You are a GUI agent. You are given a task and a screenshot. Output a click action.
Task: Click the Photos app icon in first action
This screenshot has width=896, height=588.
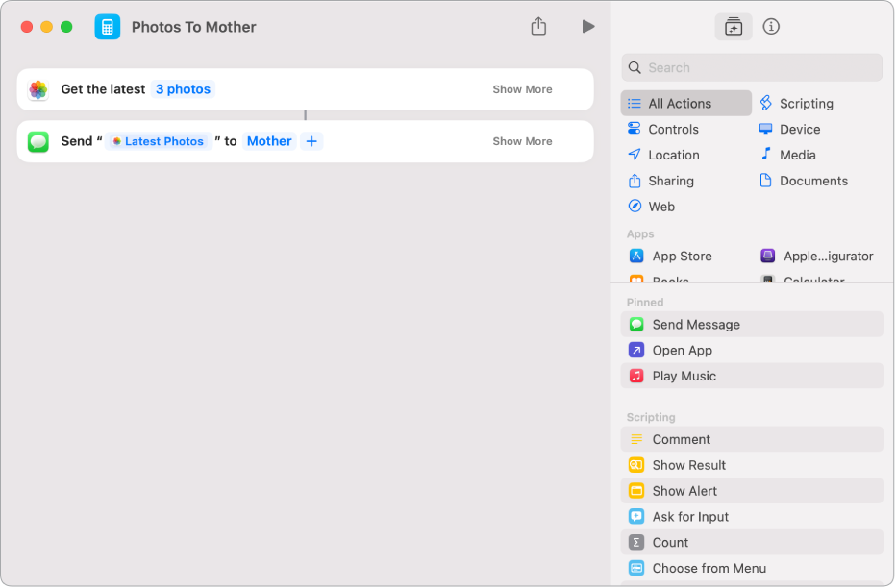[x=38, y=89]
